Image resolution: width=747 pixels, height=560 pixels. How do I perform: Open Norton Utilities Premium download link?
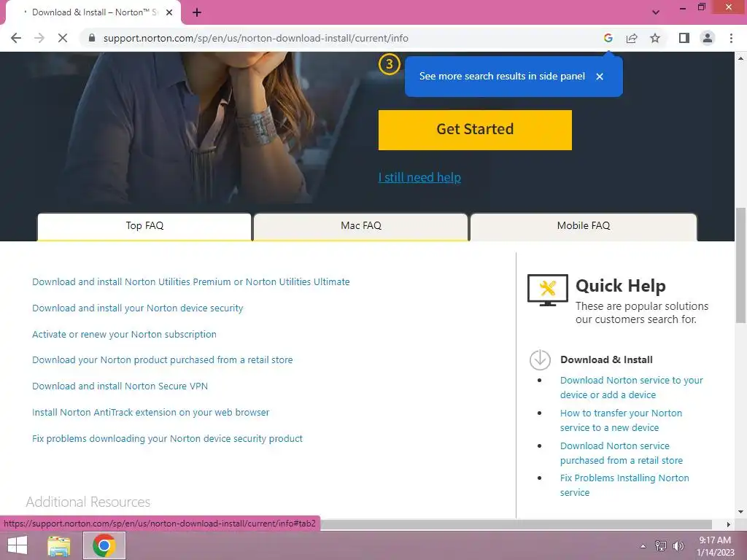[190, 281]
